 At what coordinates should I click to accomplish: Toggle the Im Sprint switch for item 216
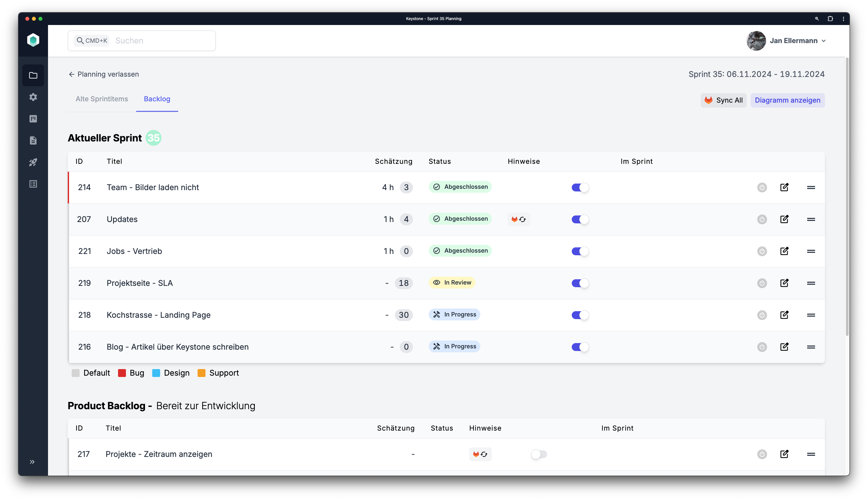point(579,346)
